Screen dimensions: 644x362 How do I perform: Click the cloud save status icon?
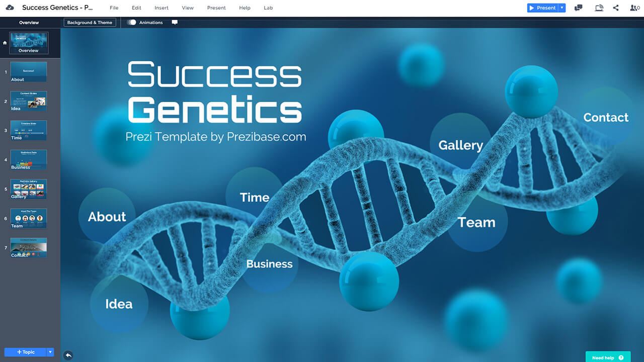[10, 8]
